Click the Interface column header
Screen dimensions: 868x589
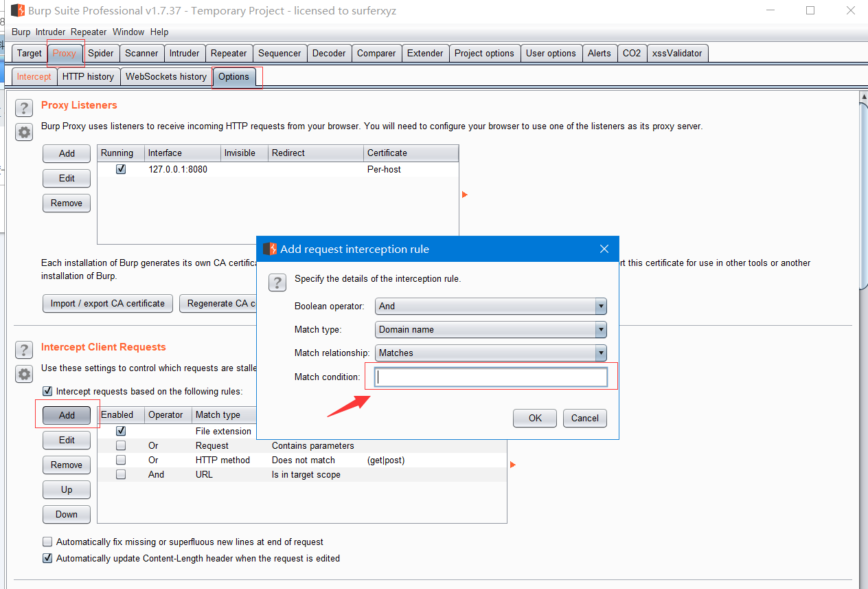tap(183, 153)
